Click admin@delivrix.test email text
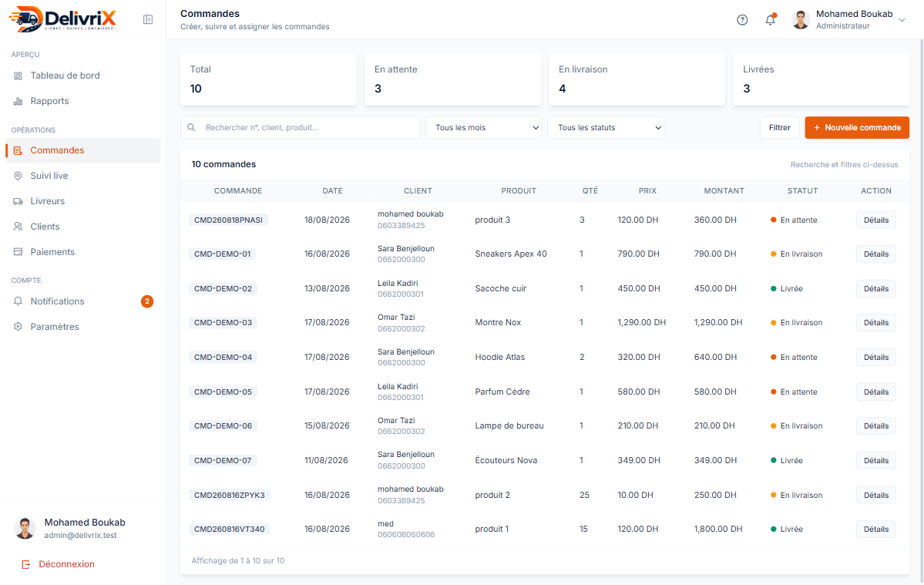 coord(81,536)
